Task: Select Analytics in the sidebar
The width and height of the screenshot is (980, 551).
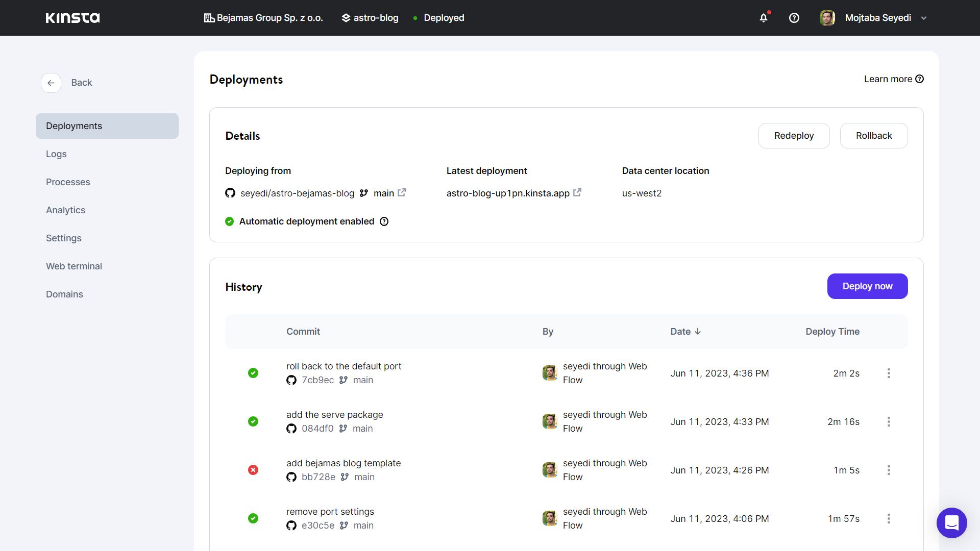Action: pyautogui.click(x=65, y=210)
